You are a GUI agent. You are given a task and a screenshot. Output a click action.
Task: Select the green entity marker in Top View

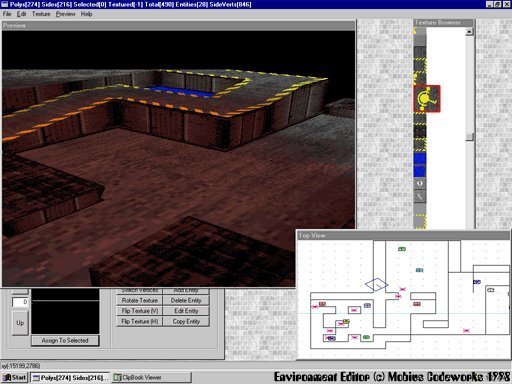(402, 249)
